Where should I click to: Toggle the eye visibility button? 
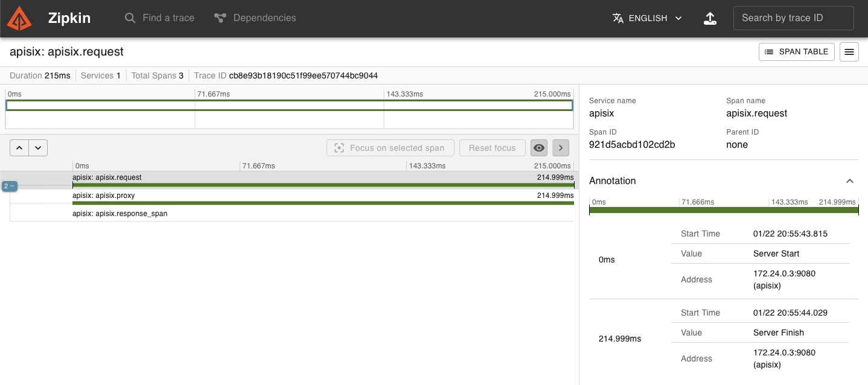539,148
